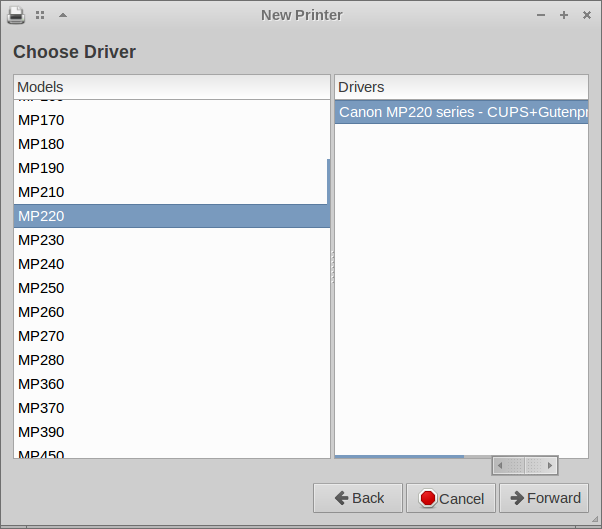Go back with the Back button
The width and height of the screenshot is (602, 529).
[x=358, y=498]
